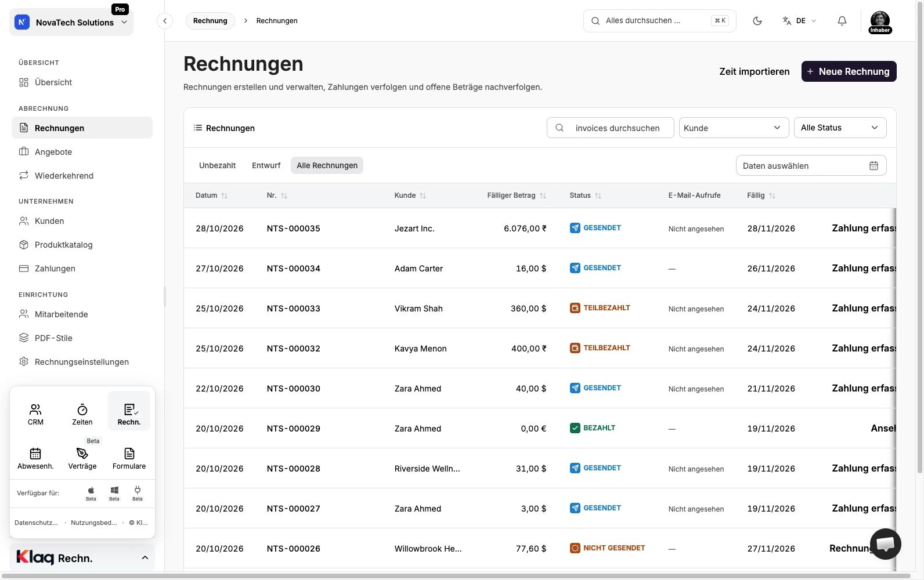
Task: Click the Windows download icon
Action: [114, 493]
